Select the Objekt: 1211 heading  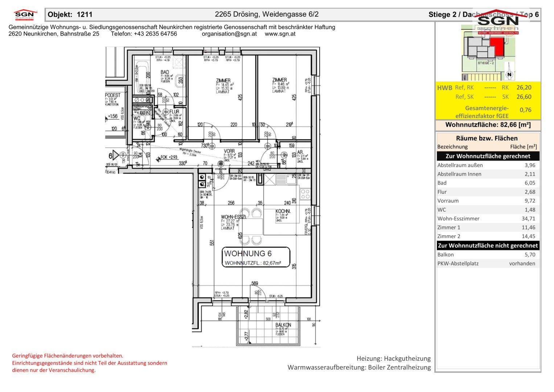coord(70,15)
